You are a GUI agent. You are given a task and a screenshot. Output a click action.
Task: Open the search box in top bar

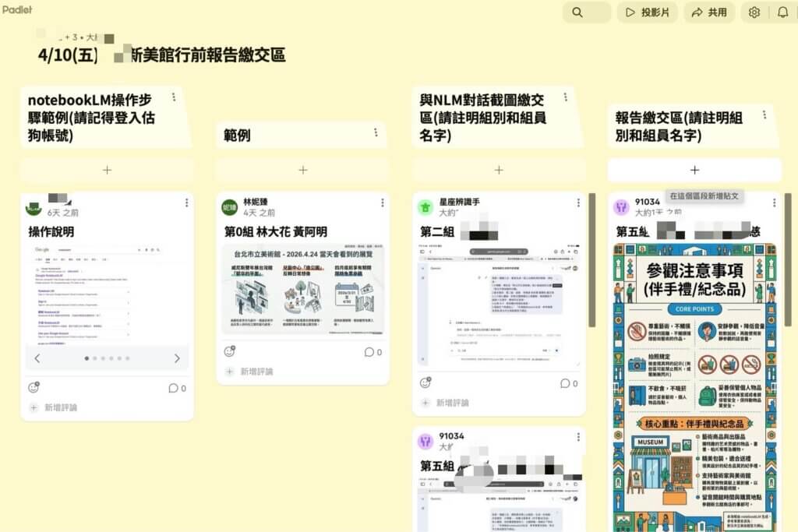(586, 12)
